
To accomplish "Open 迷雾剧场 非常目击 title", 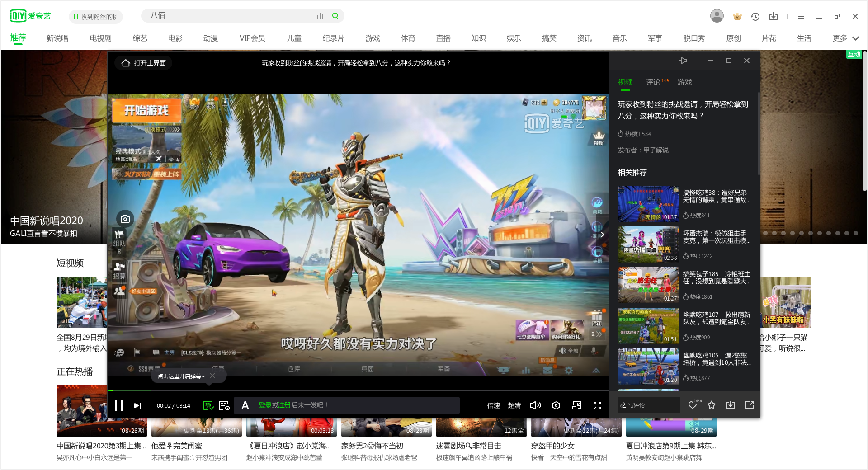I will coord(468,446).
